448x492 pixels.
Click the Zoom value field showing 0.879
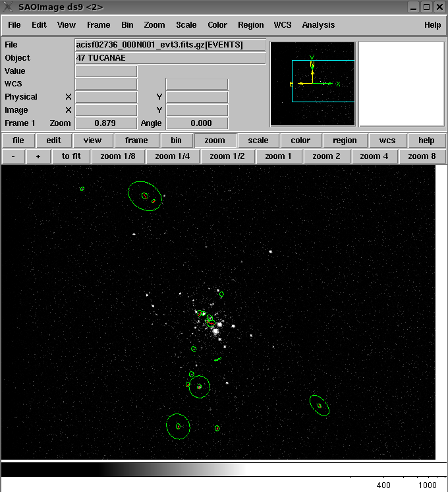tap(105, 123)
